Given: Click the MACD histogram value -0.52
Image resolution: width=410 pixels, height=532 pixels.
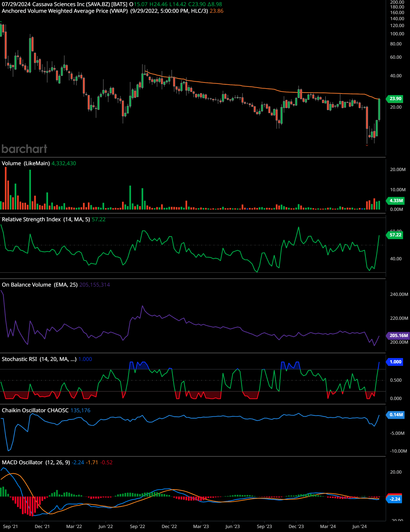Looking at the screenshot, I should click(106, 462).
